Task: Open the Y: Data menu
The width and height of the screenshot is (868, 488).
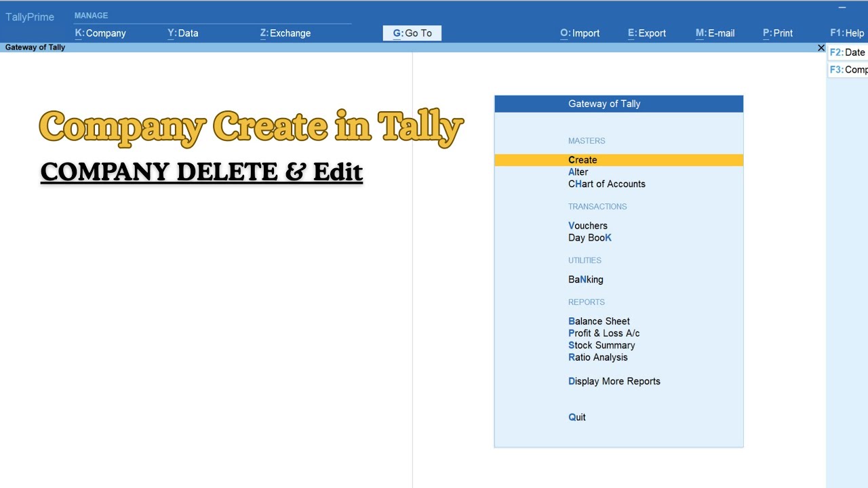Action: (183, 33)
